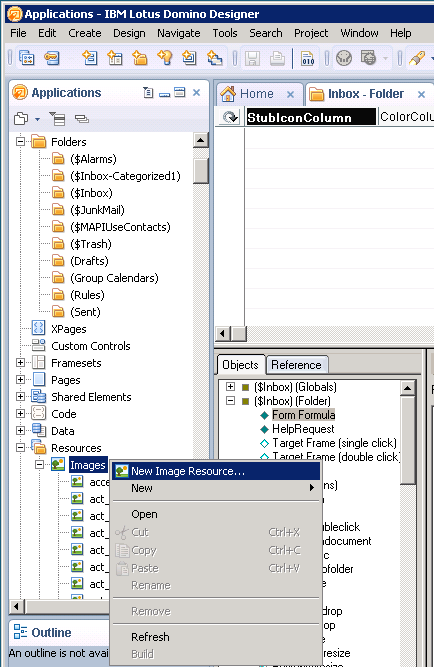Screen dimensions: 434x667
Task: Open the preview toolbar dropdown arrow
Action: point(385,58)
